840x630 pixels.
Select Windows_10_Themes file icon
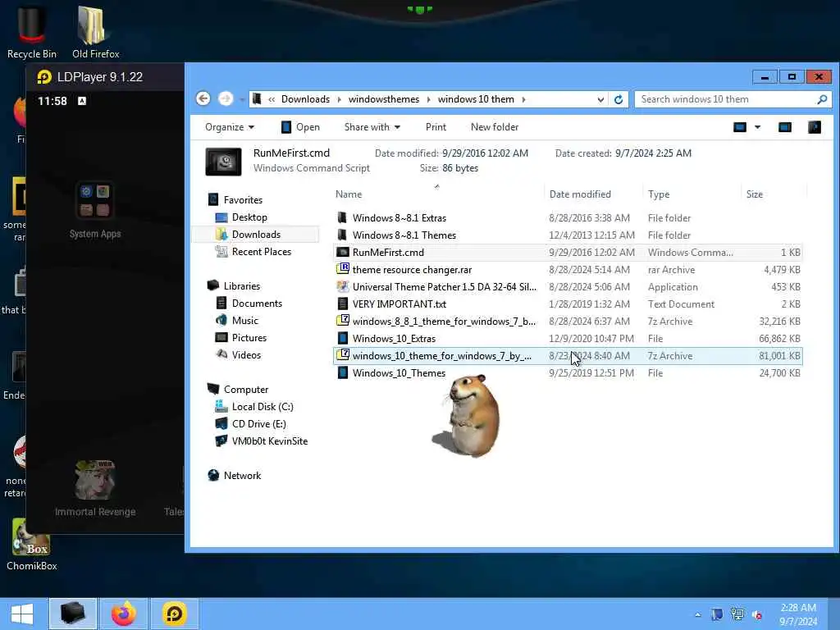pos(342,372)
